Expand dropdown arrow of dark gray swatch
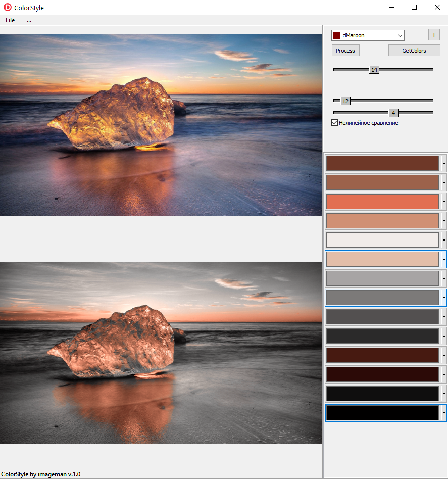The height and width of the screenshot is (479, 448). pos(444,317)
